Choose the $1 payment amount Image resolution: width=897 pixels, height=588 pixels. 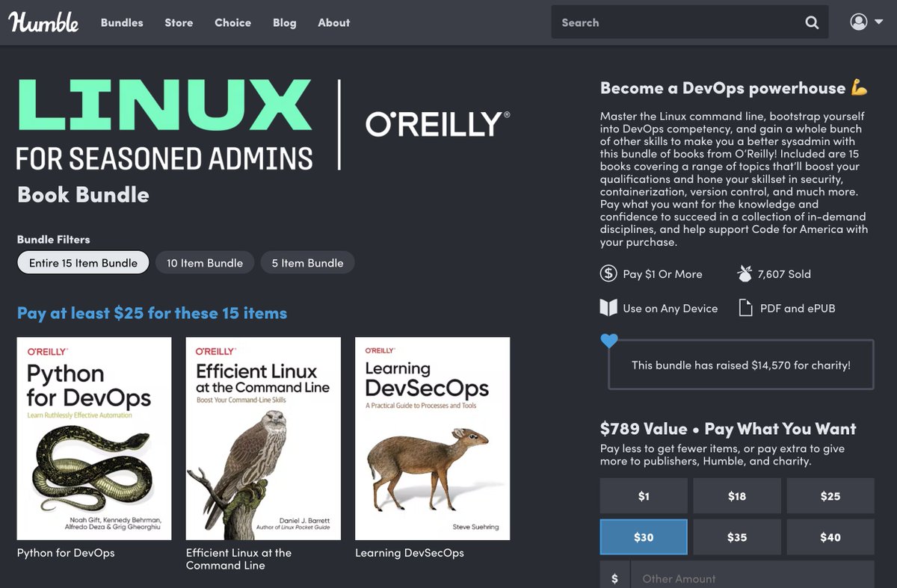tap(644, 496)
